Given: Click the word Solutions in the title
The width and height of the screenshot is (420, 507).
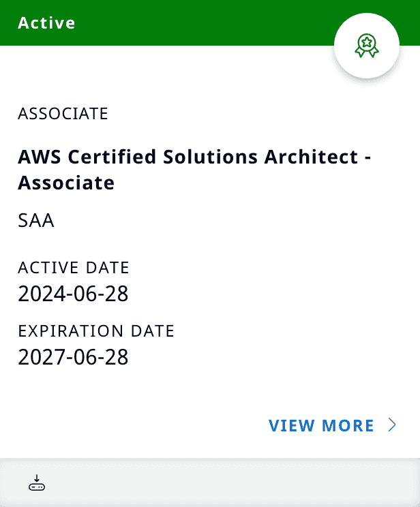Looking at the screenshot, I should [x=209, y=157].
